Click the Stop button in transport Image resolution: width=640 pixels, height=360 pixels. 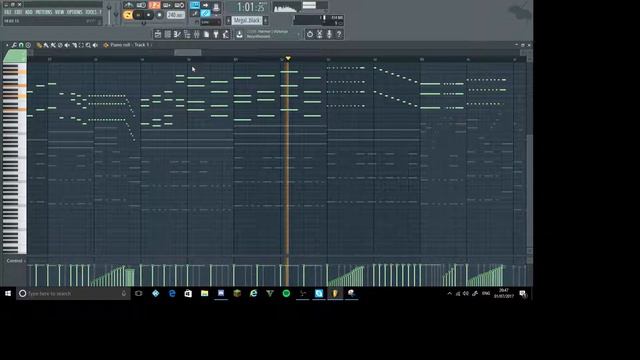pos(149,15)
